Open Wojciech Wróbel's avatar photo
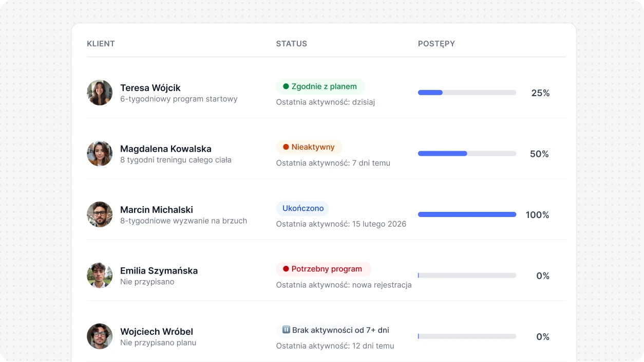The width and height of the screenshot is (644, 362). tap(100, 336)
